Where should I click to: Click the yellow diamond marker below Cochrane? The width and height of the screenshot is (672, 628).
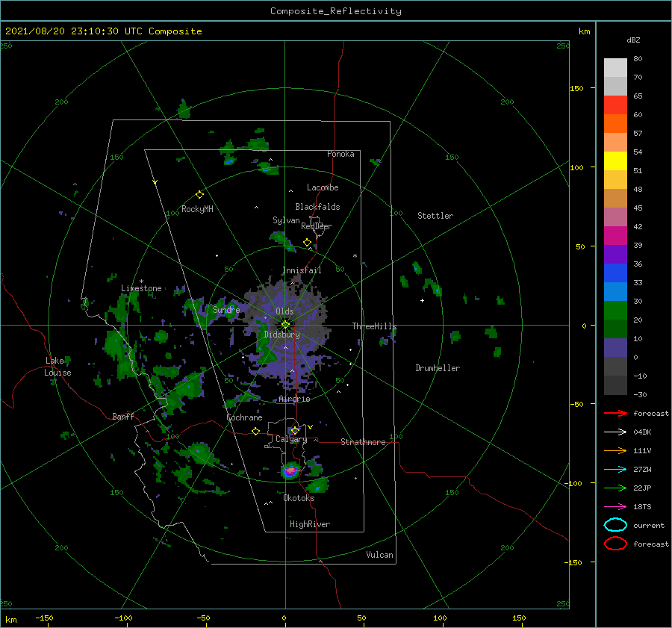point(255,432)
